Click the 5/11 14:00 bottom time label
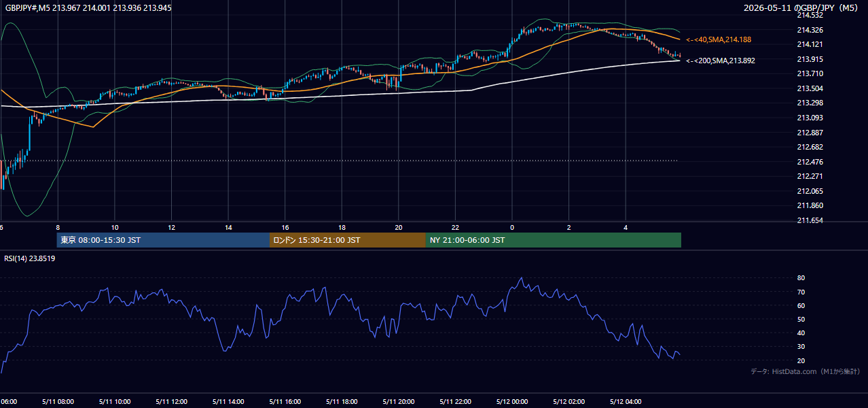The image size is (868, 408). [228, 402]
